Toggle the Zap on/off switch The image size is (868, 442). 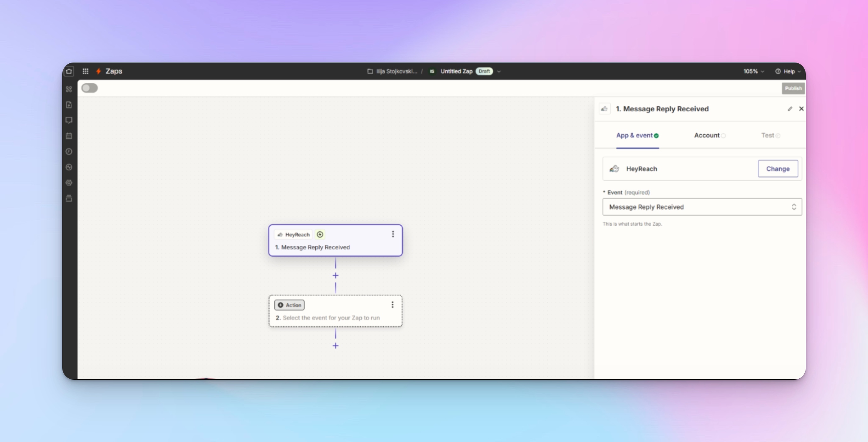pyautogui.click(x=90, y=88)
